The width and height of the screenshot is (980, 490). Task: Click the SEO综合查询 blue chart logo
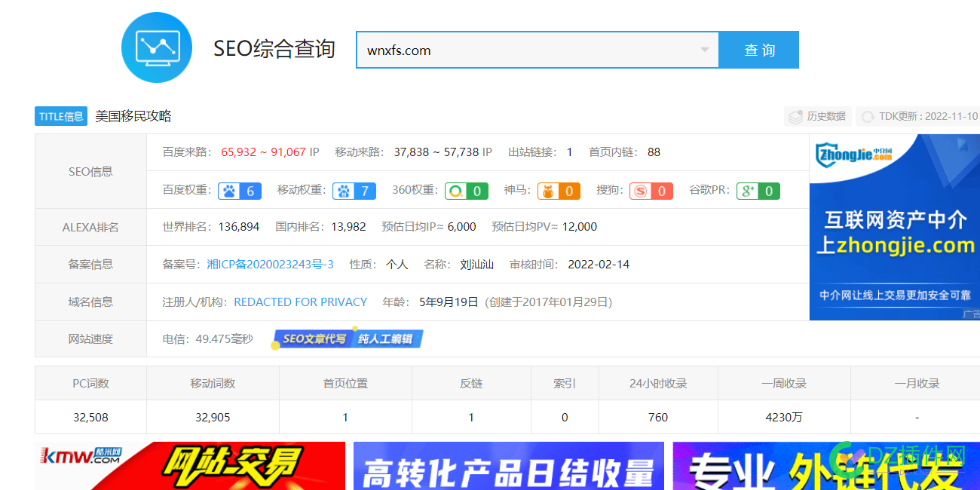click(157, 47)
